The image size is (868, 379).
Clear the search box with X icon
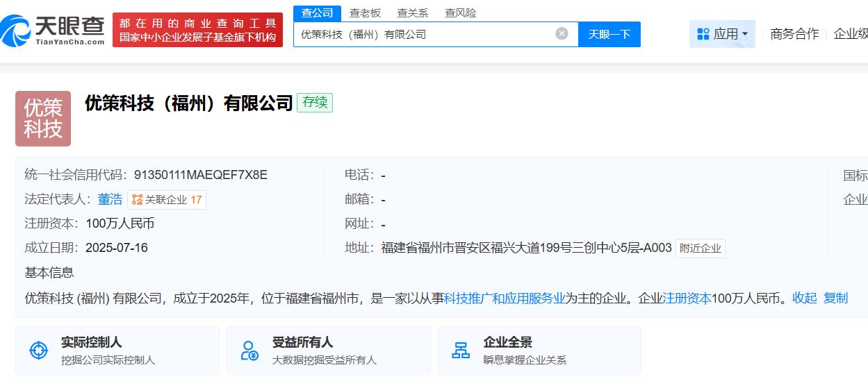coord(562,34)
